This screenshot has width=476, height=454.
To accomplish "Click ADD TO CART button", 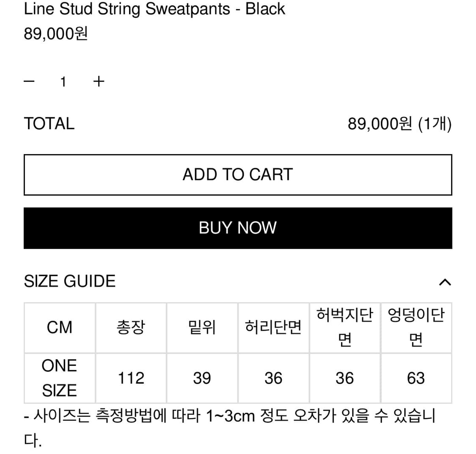I will click(238, 174).
